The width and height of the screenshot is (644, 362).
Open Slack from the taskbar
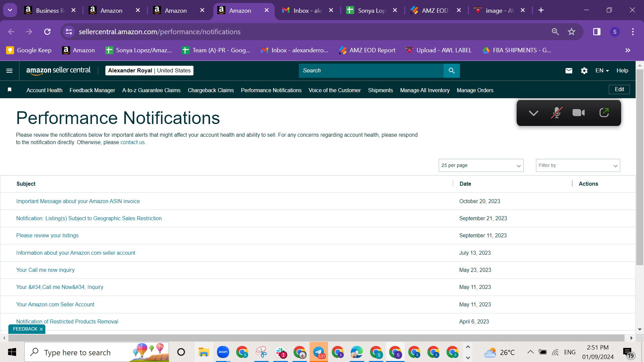pyautogui.click(x=280, y=352)
